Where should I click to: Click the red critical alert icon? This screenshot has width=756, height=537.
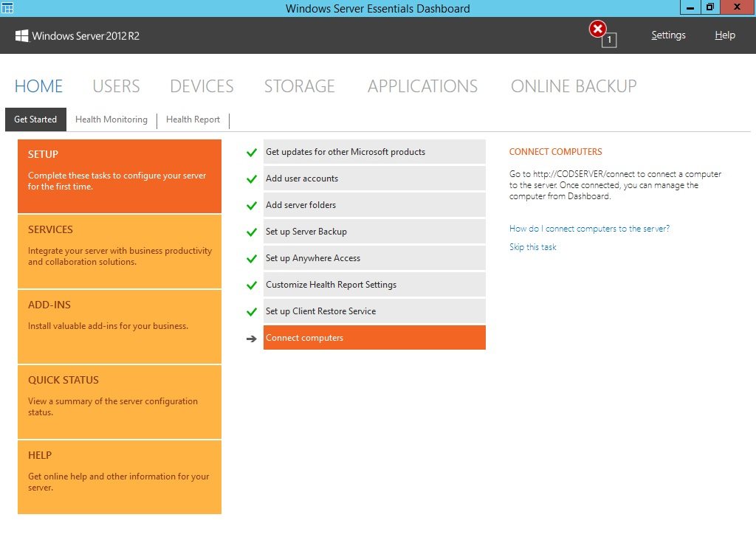pyautogui.click(x=597, y=29)
